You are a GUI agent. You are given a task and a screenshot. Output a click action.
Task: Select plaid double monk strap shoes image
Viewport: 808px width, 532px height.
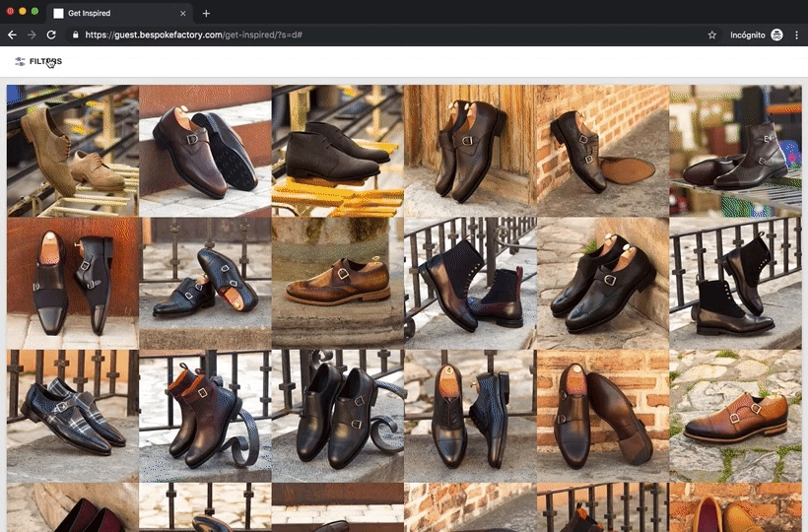(x=72, y=415)
